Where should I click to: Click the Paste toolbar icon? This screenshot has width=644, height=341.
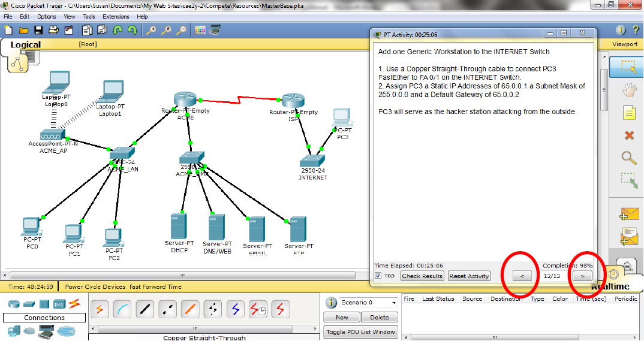(x=102, y=30)
